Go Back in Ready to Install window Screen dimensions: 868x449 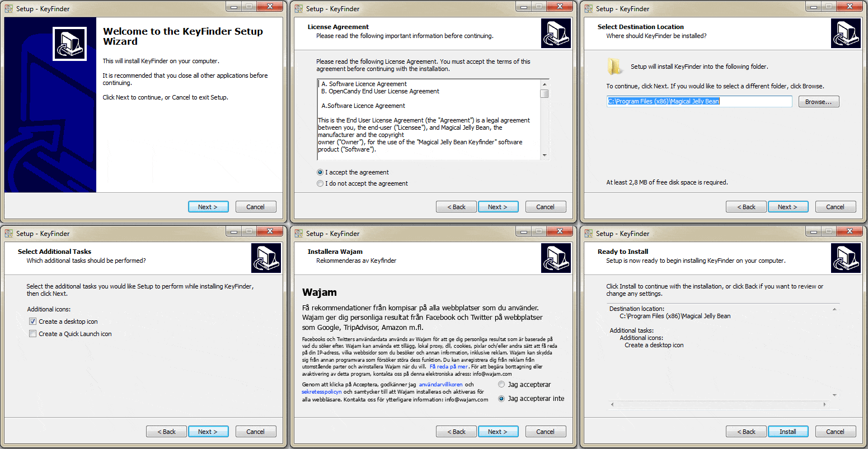pos(746,431)
